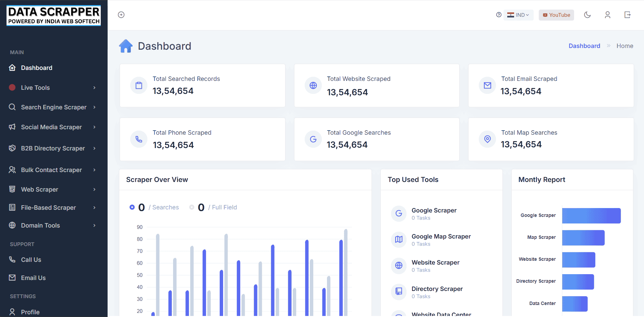The image size is (644, 317).
Task: Click the Google Map Scraper map icon
Action: click(399, 240)
